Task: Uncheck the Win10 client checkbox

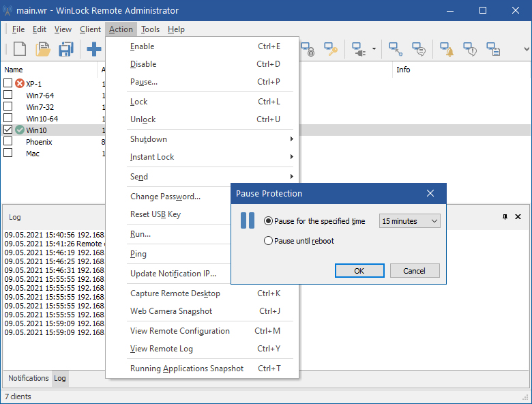Action: click(x=8, y=130)
